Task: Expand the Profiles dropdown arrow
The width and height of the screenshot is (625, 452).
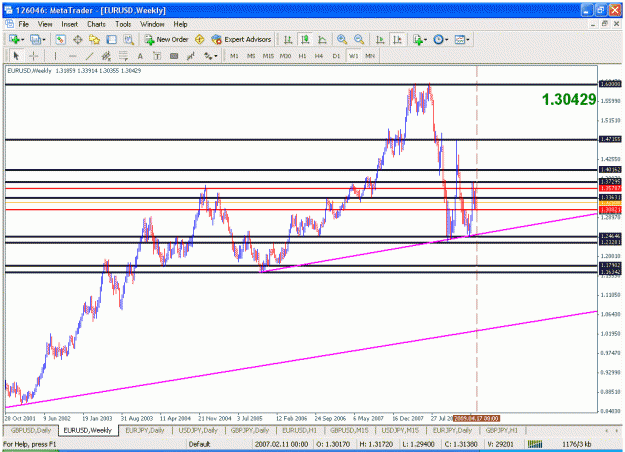Action: coord(44,39)
